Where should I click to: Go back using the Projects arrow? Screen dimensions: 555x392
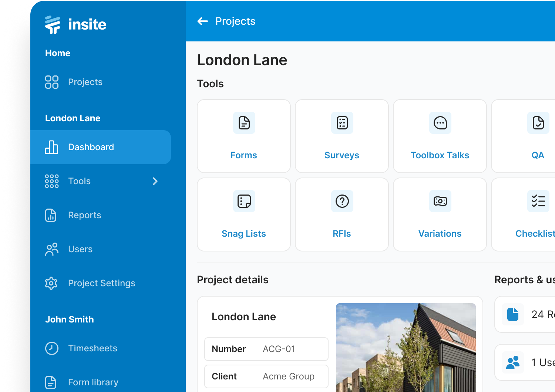coord(203,21)
